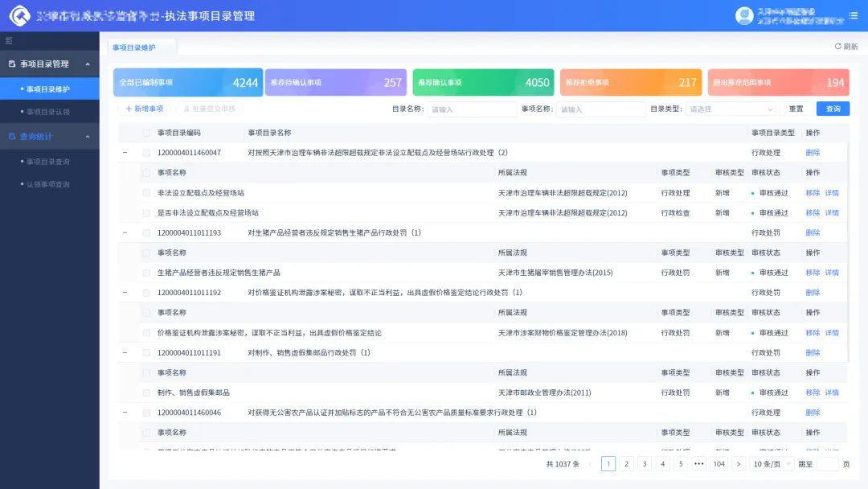Viewport: 868px width, 489px height.
Task: Select the checkbox for 制作、销售虚假集邮品
Action: coord(146,392)
